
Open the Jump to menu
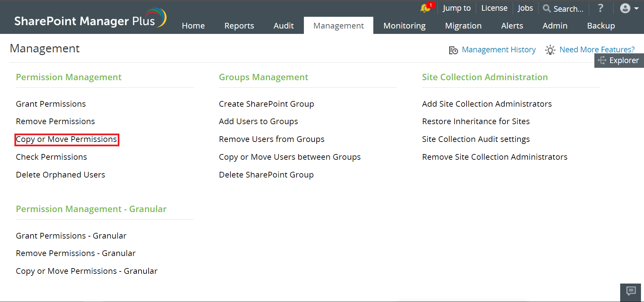[457, 8]
